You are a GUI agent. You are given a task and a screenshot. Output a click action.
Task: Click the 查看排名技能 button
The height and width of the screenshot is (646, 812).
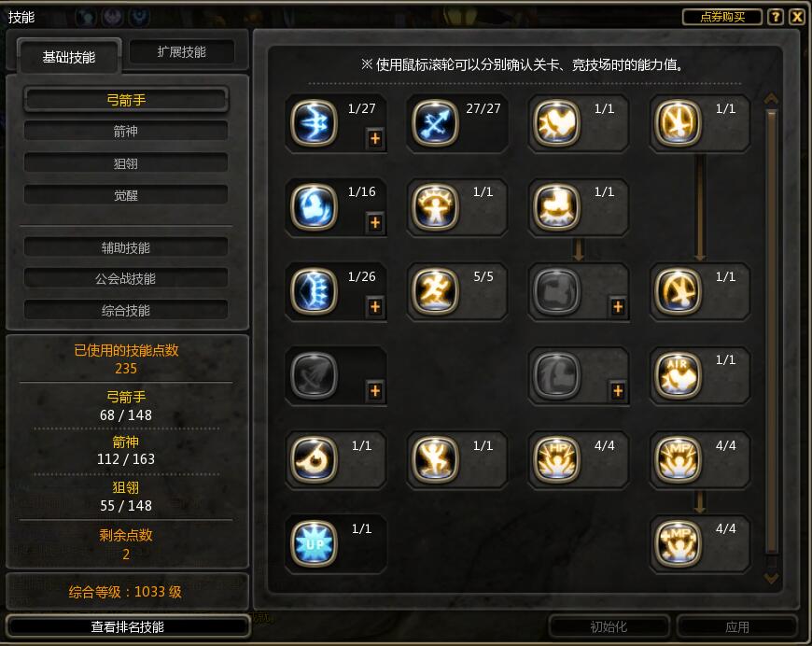tap(127, 626)
